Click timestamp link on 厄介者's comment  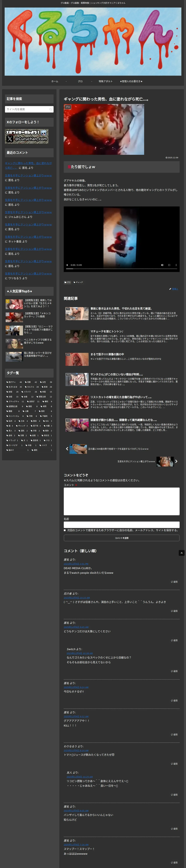pos(77,598)
